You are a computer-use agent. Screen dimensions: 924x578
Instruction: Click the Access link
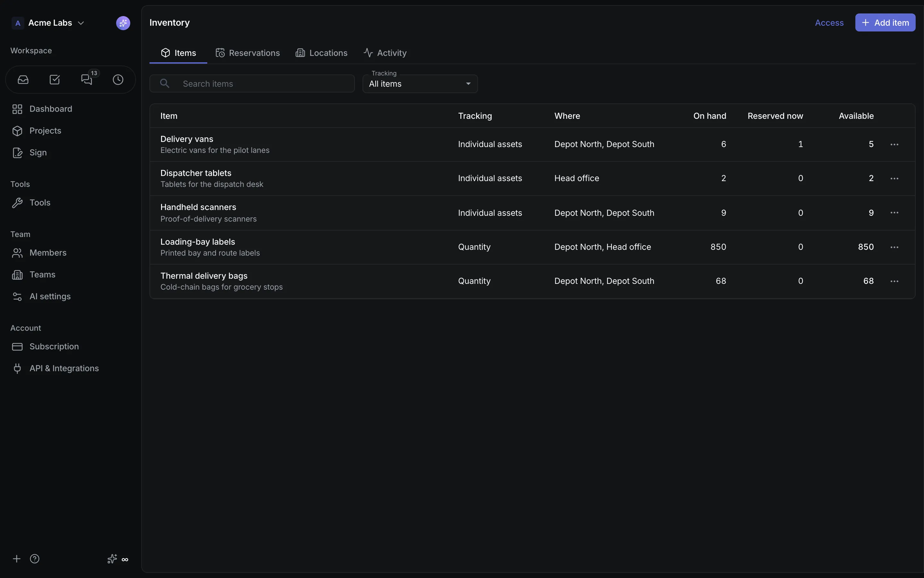point(829,22)
